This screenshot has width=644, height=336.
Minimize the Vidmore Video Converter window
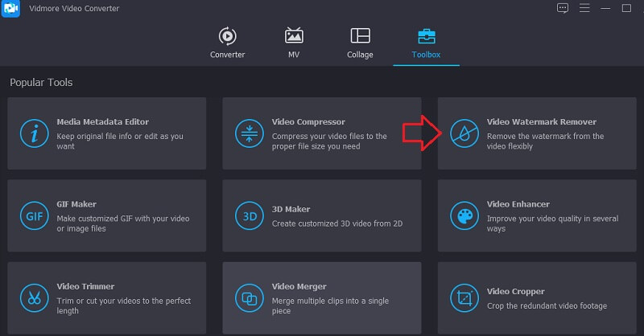coord(605,8)
